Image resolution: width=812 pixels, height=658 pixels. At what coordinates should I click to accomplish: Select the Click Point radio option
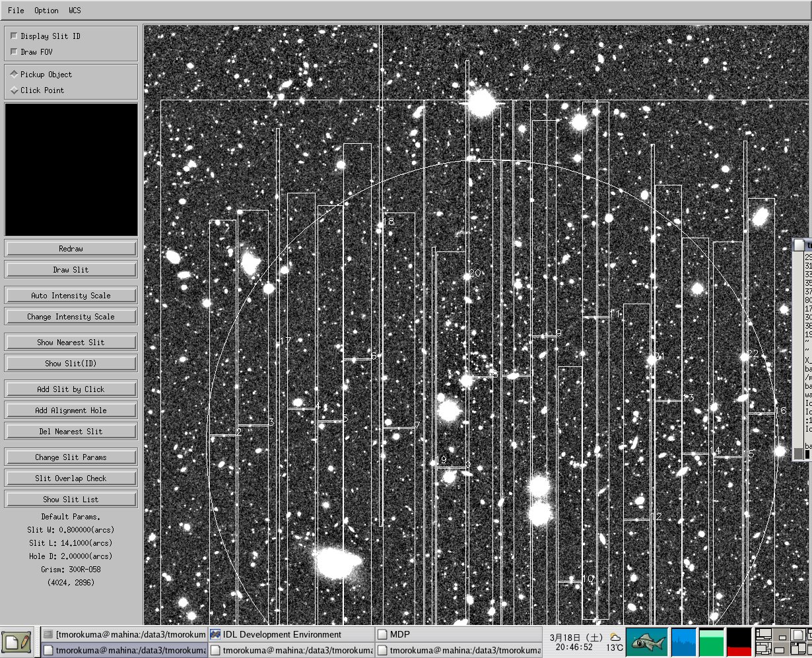(x=14, y=90)
